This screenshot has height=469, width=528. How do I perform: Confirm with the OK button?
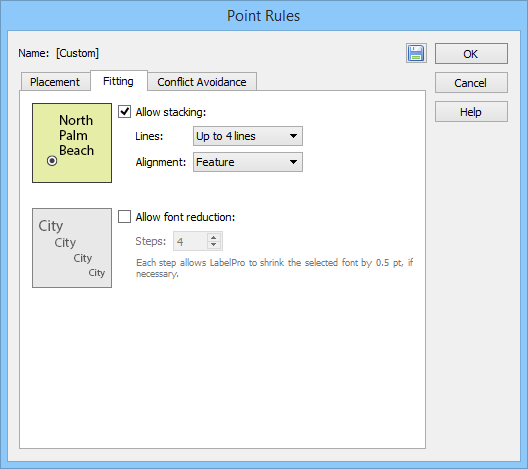click(x=471, y=54)
